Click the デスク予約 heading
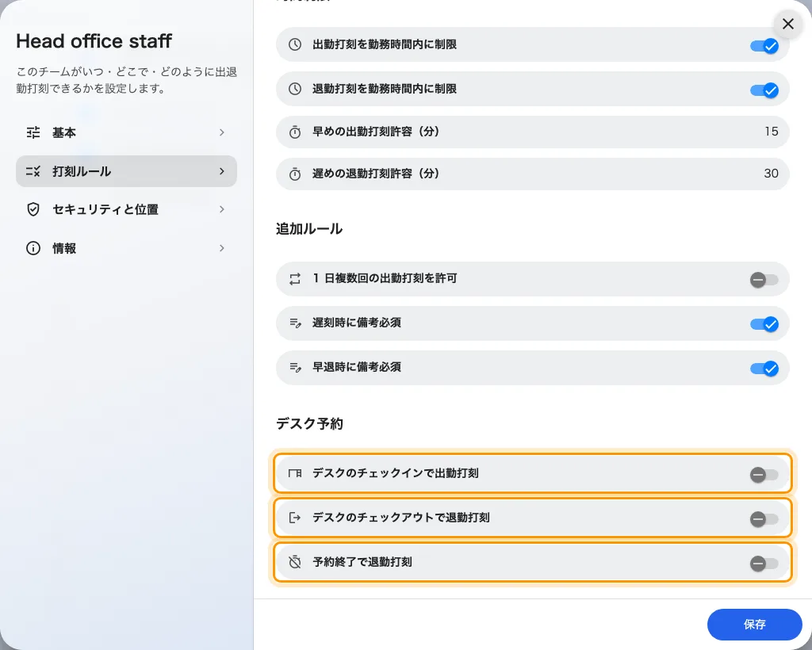812x650 pixels. click(x=310, y=424)
